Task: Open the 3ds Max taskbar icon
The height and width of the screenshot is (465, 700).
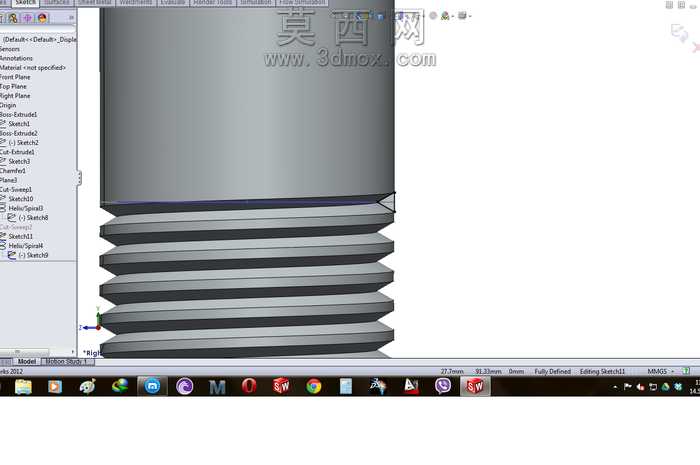Action: coord(378,386)
